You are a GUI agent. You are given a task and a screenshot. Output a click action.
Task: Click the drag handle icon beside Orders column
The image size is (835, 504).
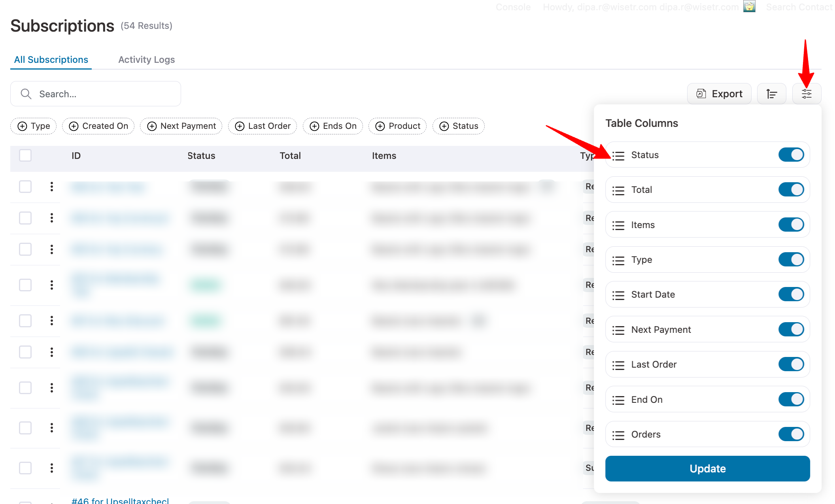618,434
